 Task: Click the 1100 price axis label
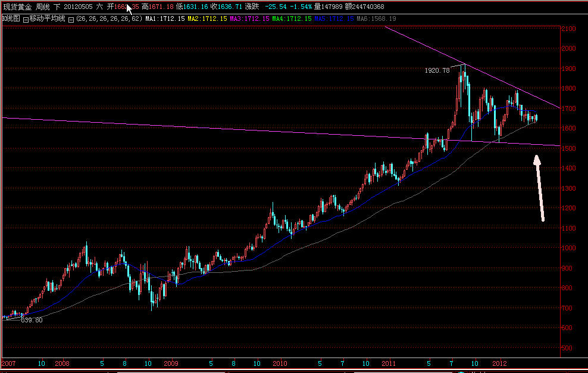[568, 228]
